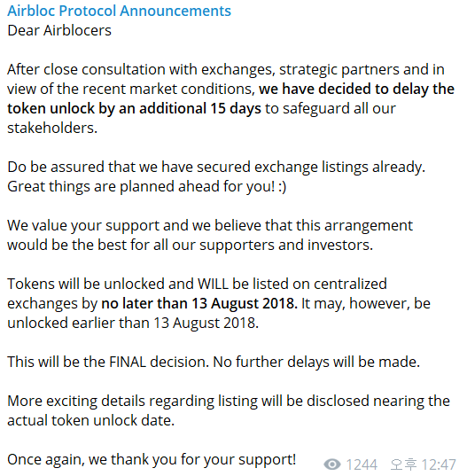Open the Airbloc Protocol Announcements channel name
Viewport: 467px width, 476px height.
point(119,11)
